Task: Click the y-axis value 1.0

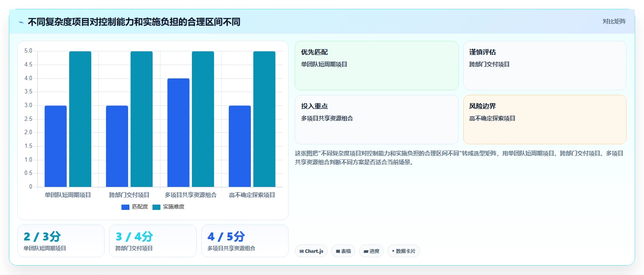Action: click(x=28, y=159)
